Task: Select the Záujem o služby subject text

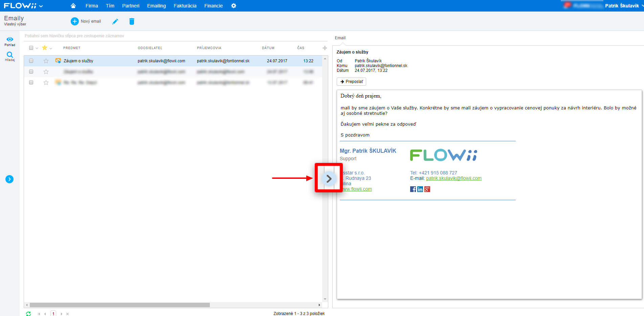Action: [78, 61]
